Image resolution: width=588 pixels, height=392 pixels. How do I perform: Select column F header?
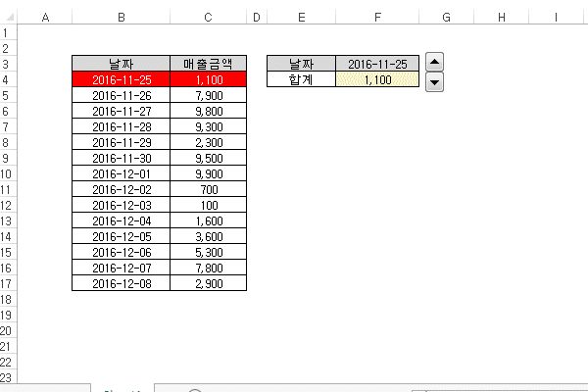click(x=377, y=18)
